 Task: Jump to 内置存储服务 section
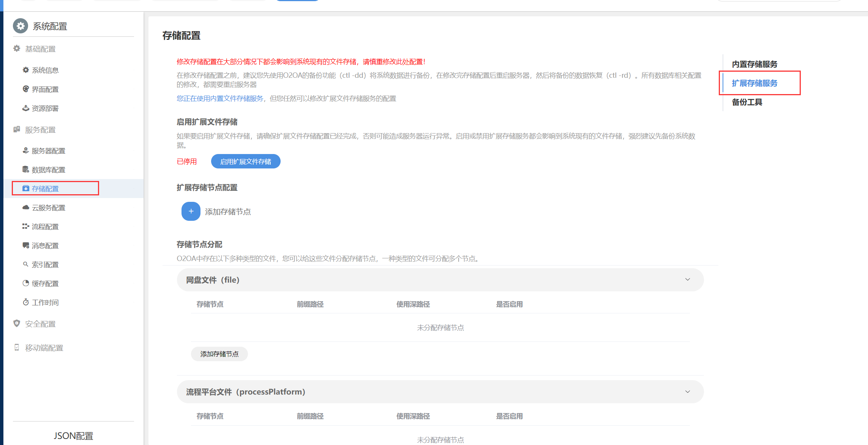pyautogui.click(x=754, y=64)
